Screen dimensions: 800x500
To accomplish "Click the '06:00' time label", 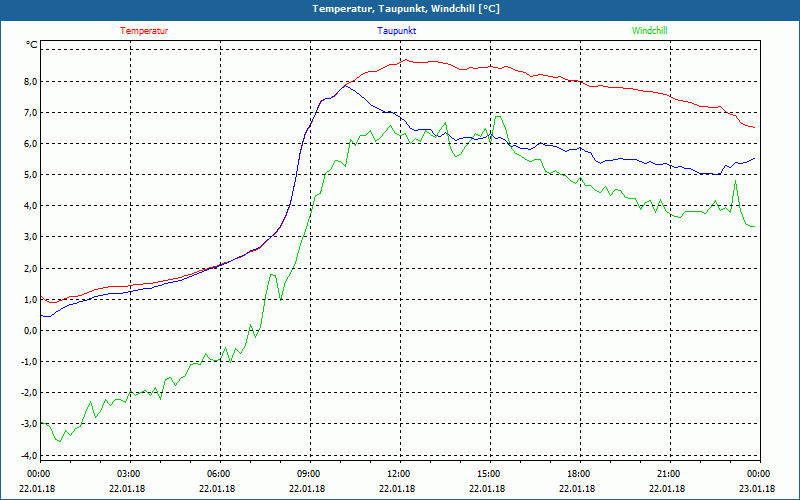I will (x=220, y=474).
